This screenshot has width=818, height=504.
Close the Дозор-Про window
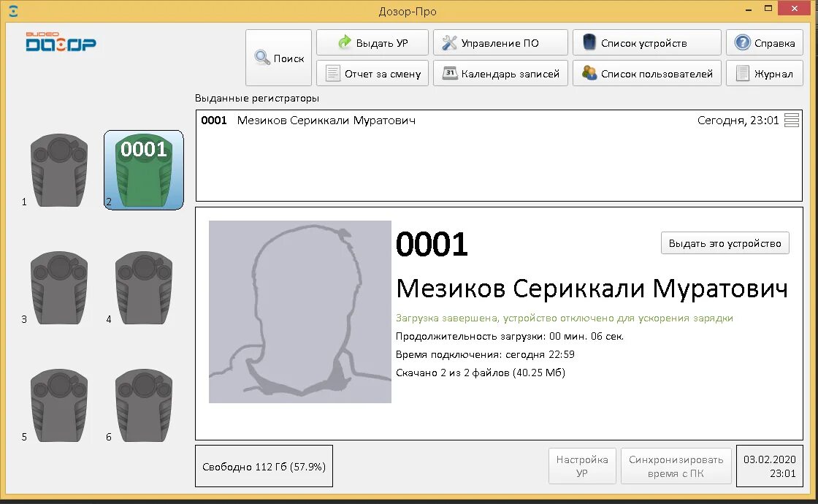coord(795,8)
